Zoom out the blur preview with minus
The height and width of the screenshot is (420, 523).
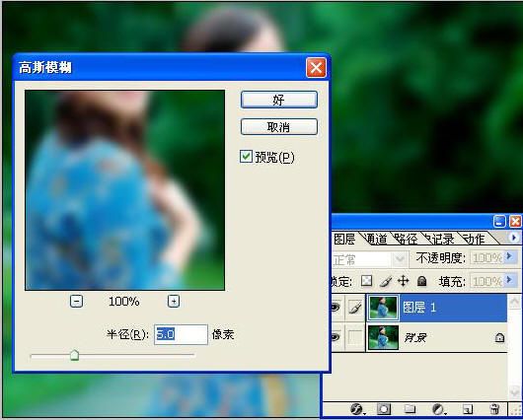[76, 302]
